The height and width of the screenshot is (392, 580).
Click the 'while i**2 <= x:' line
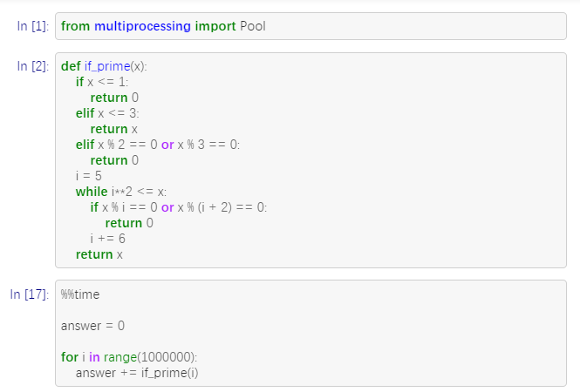pos(121,192)
